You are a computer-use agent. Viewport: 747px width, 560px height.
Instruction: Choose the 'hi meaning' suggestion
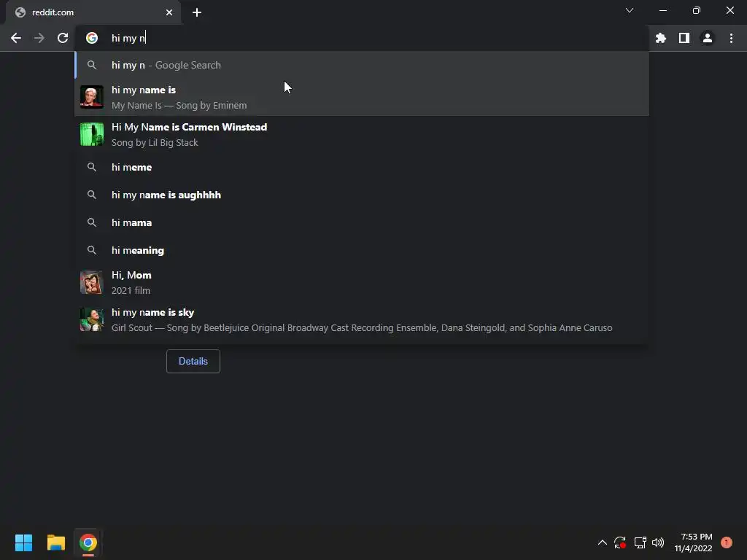click(362, 250)
